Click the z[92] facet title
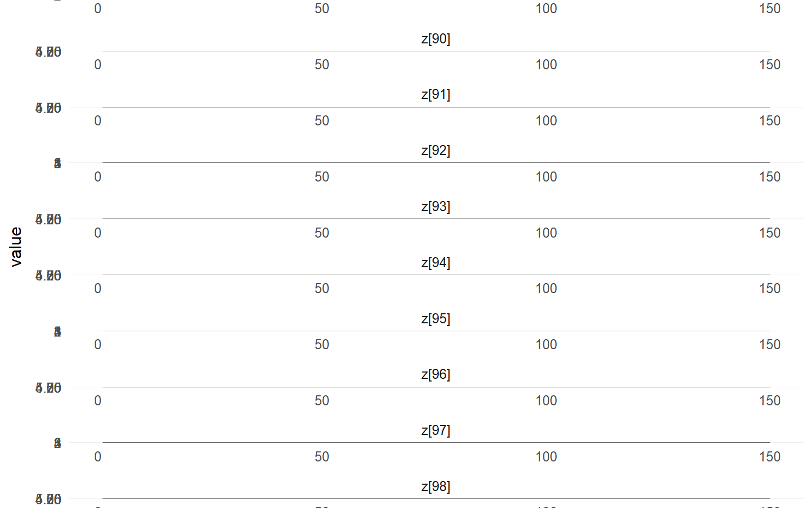This screenshot has width=812, height=508. coord(436,151)
